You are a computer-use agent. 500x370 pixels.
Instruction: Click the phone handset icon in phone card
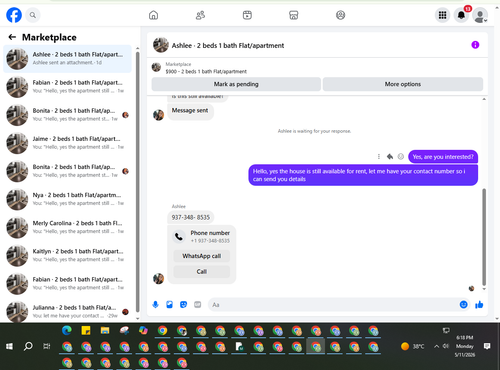pyautogui.click(x=179, y=237)
